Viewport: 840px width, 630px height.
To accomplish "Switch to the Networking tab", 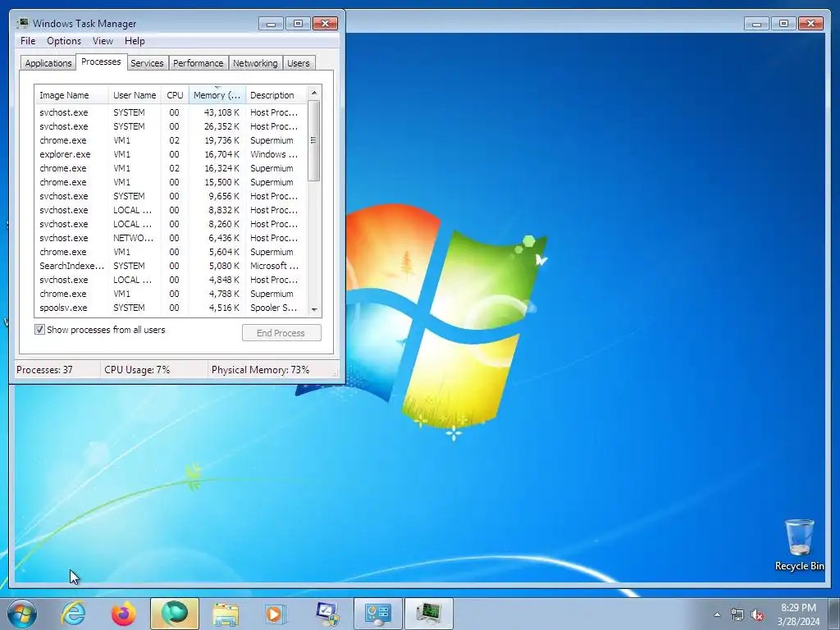I will click(255, 63).
